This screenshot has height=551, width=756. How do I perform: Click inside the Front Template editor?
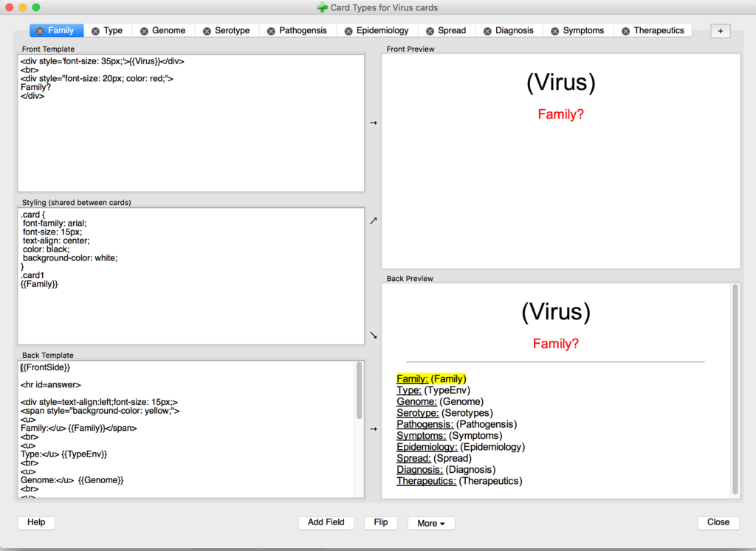point(190,140)
